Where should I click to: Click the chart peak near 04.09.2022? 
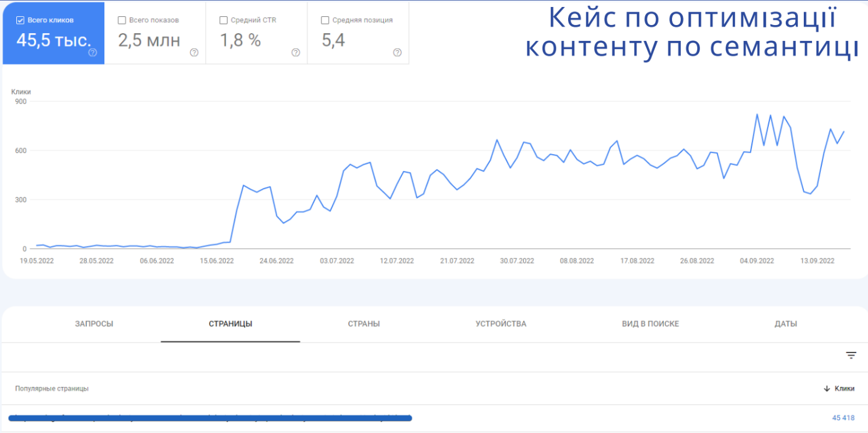(x=757, y=114)
